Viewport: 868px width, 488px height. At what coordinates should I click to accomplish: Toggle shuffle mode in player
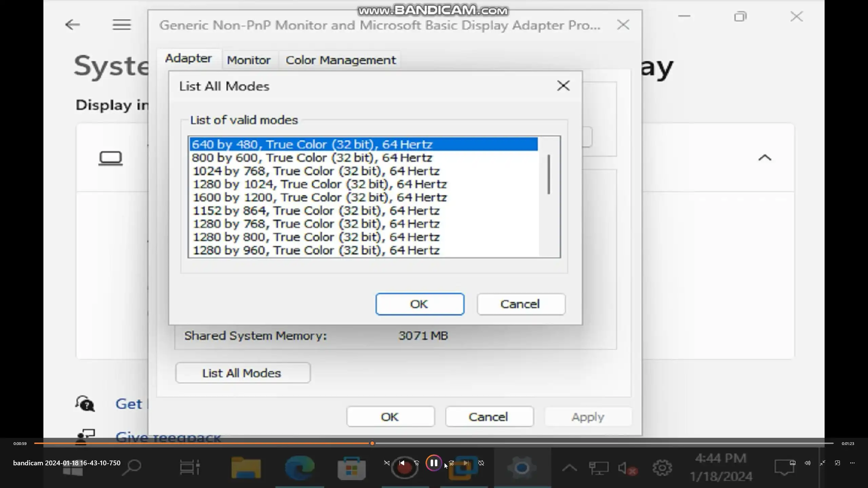pyautogui.click(x=387, y=463)
